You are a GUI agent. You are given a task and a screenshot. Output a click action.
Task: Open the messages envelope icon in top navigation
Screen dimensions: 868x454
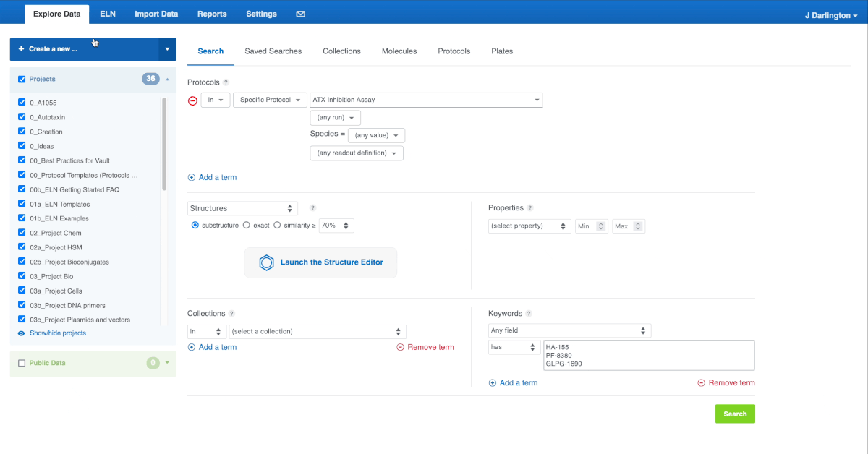[299, 13]
